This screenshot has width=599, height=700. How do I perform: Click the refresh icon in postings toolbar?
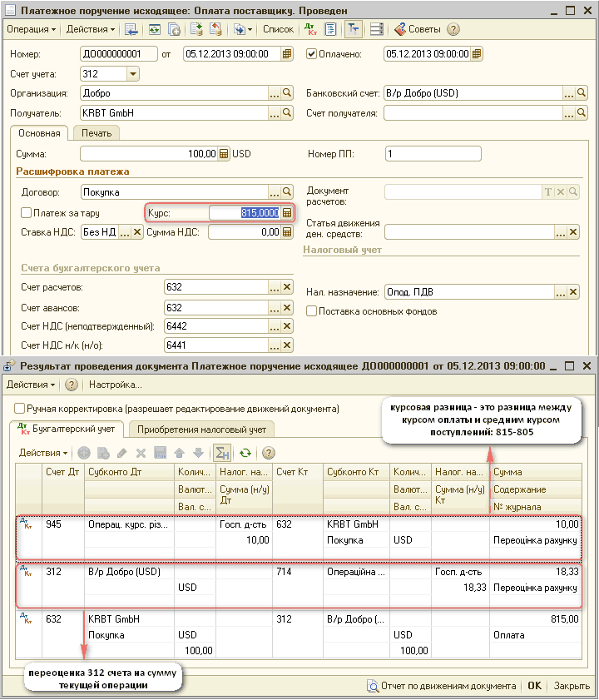[245, 453]
